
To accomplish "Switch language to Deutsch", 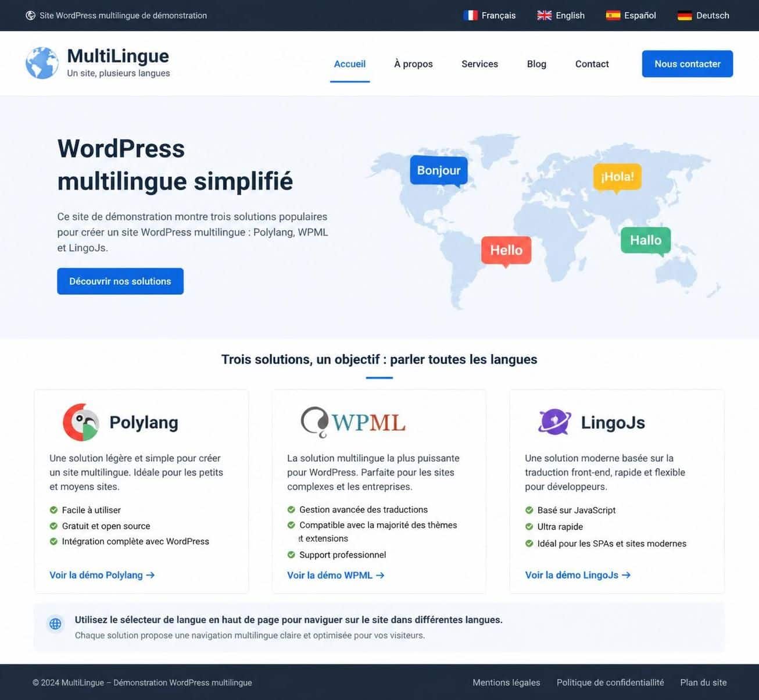I will click(703, 15).
